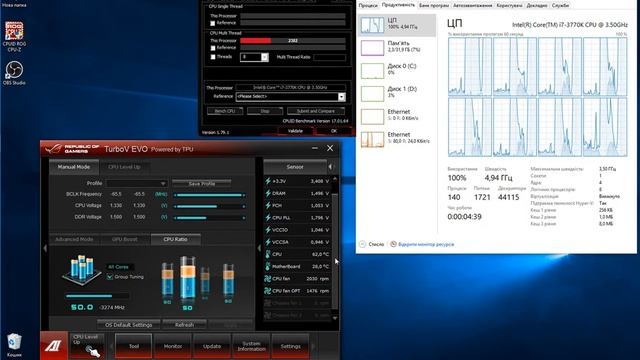
Task: Select the CPU PLL voltage sensor icon
Action: click(268, 218)
